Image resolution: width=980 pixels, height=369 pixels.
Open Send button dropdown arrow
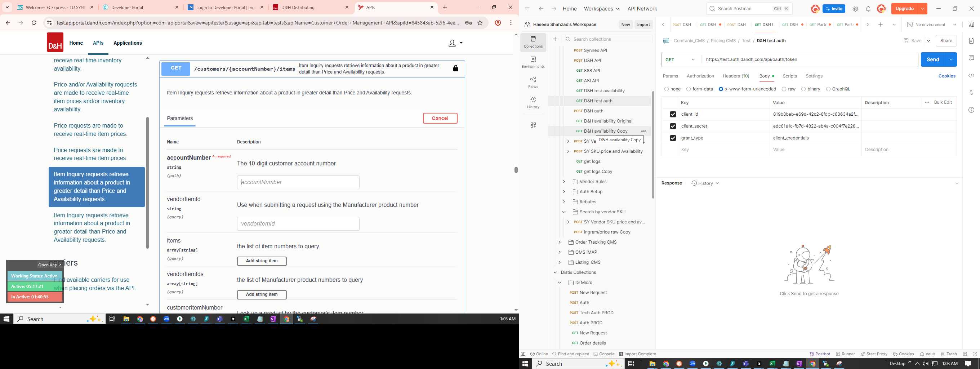click(x=951, y=60)
